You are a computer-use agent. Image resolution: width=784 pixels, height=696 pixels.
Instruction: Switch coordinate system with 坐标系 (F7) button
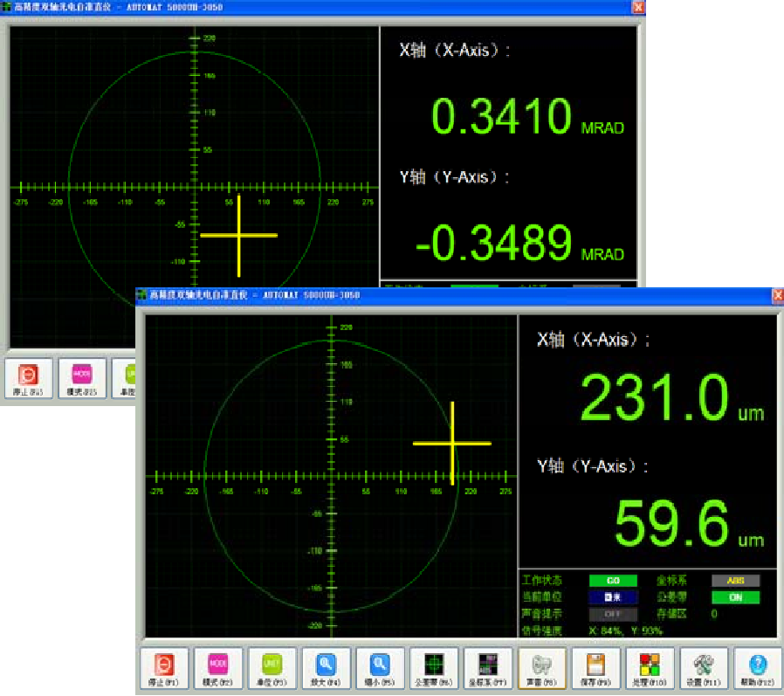488,670
